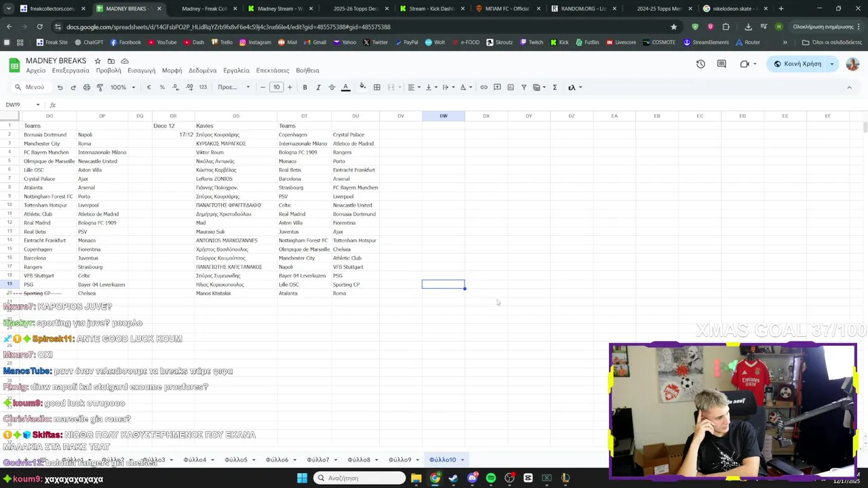Screen dimensions: 868x488
Task: Open the Επεκτάσεις menu
Action: click(273, 70)
